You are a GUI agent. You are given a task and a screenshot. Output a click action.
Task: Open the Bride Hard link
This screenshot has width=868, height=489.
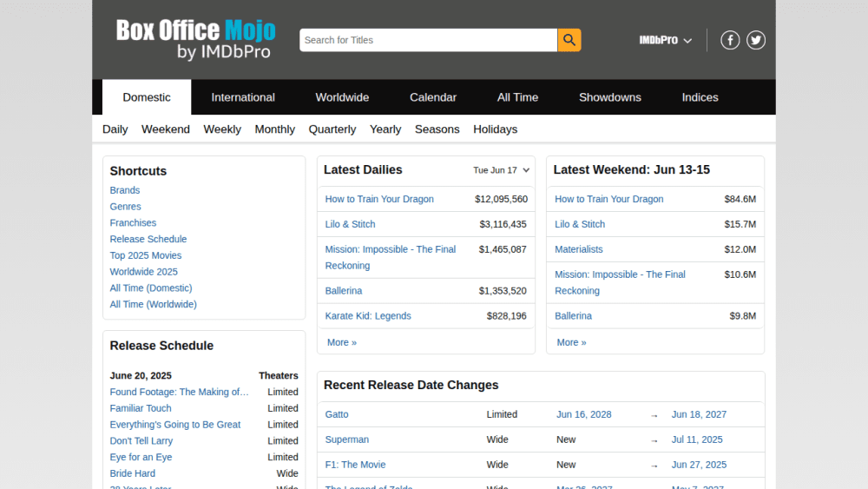pyautogui.click(x=132, y=473)
